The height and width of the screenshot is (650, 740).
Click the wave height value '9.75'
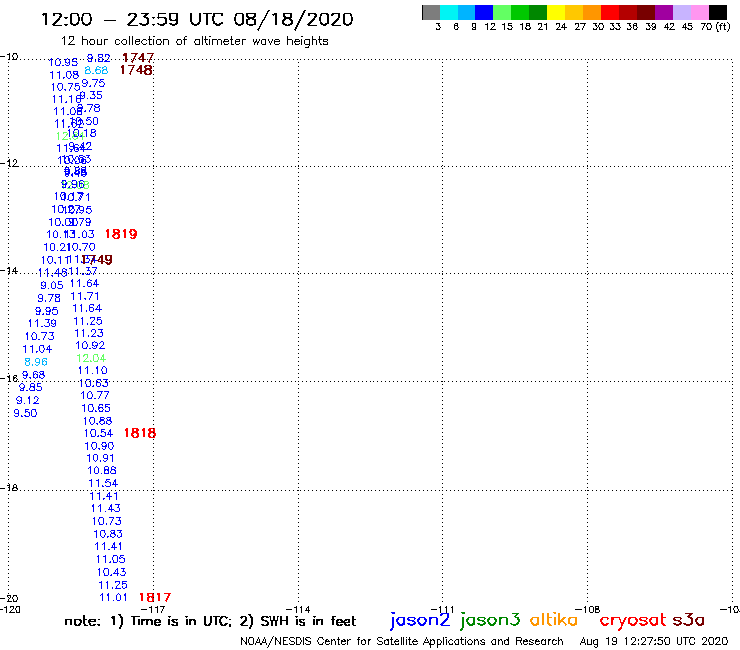click(x=93, y=83)
